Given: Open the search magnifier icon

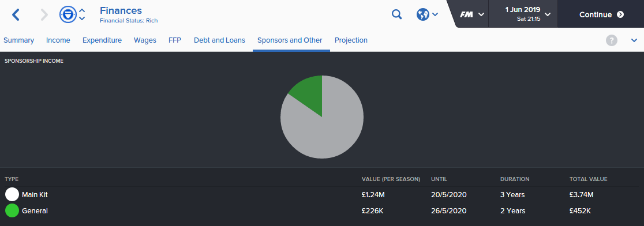Looking at the screenshot, I should 396,15.
